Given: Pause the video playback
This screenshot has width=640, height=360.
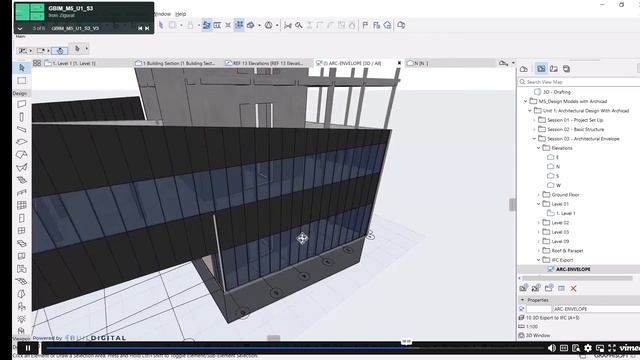Looking at the screenshot, I should (x=28, y=348).
